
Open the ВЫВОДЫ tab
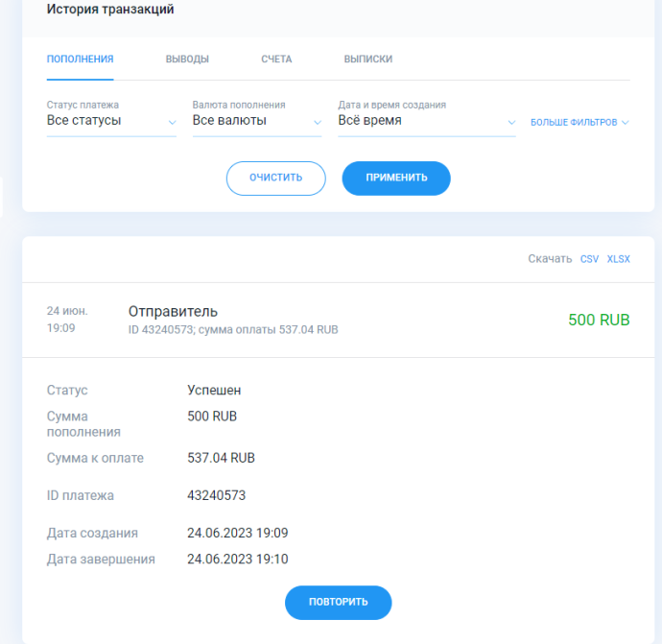point(187,60)
